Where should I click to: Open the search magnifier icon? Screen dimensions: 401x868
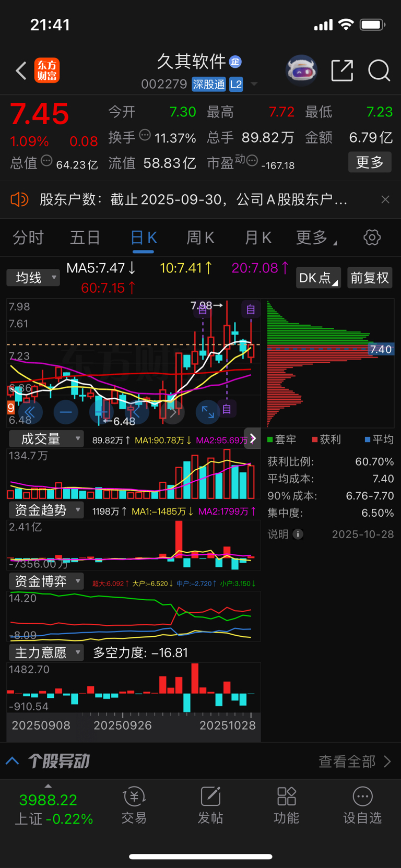tap(379, 70)
